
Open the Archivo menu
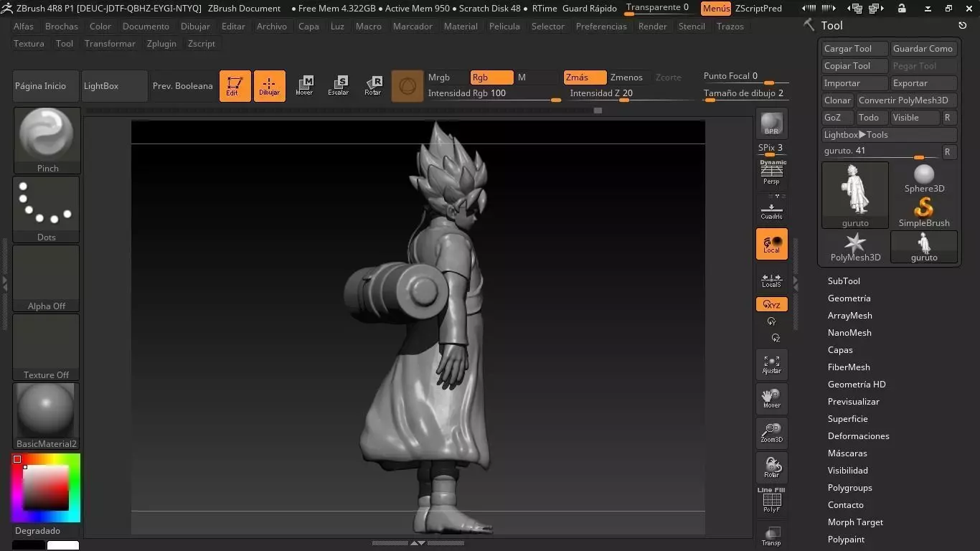[x=272, y=27]
